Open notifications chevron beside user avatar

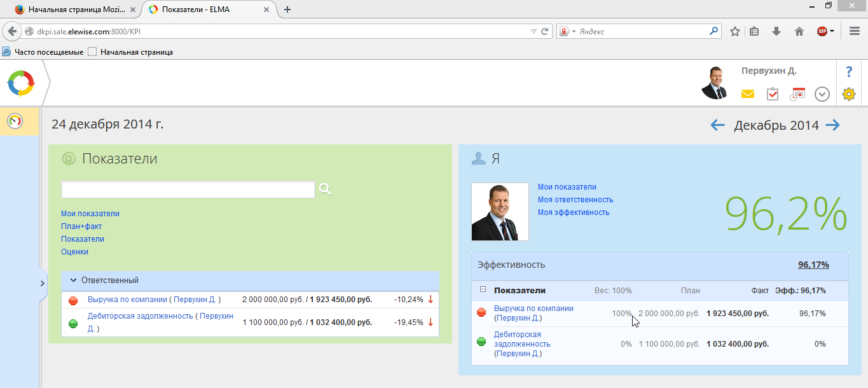[822, 94]
